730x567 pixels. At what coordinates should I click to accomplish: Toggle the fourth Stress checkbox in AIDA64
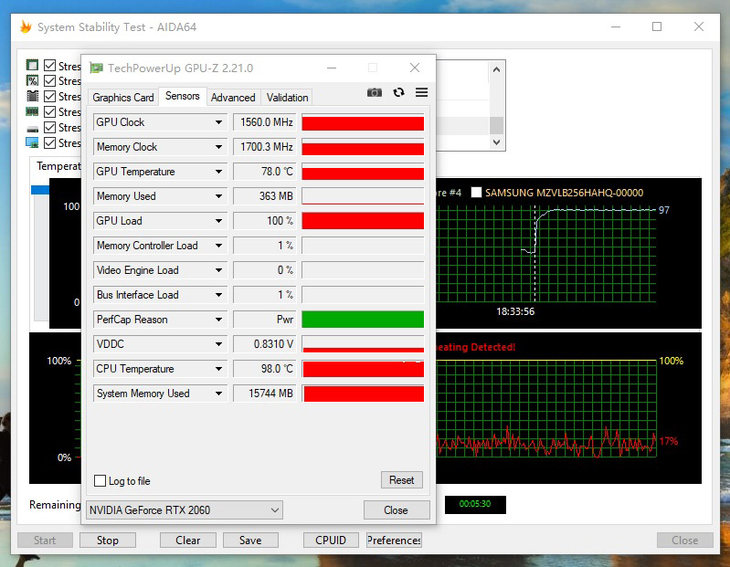pos(50,112)
